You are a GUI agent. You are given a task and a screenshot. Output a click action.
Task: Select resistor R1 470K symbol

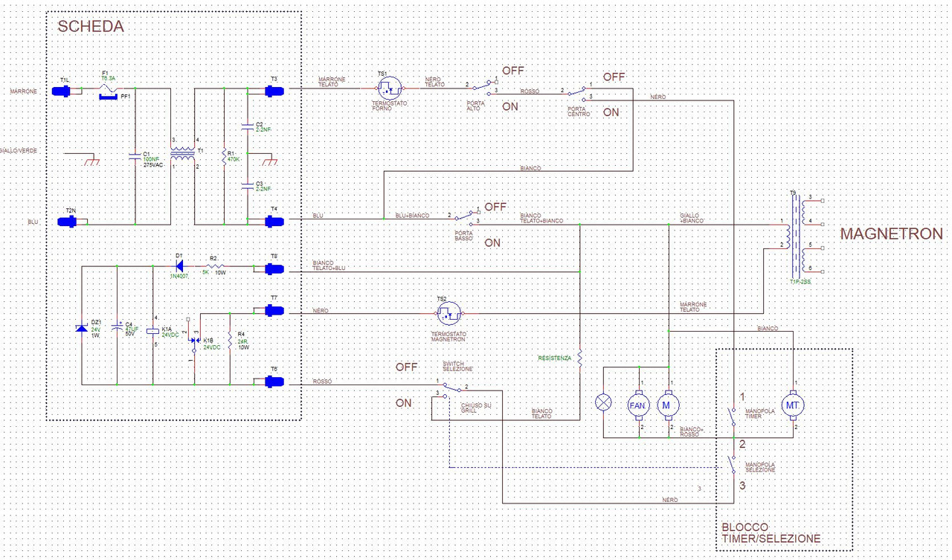coord(224,155)
